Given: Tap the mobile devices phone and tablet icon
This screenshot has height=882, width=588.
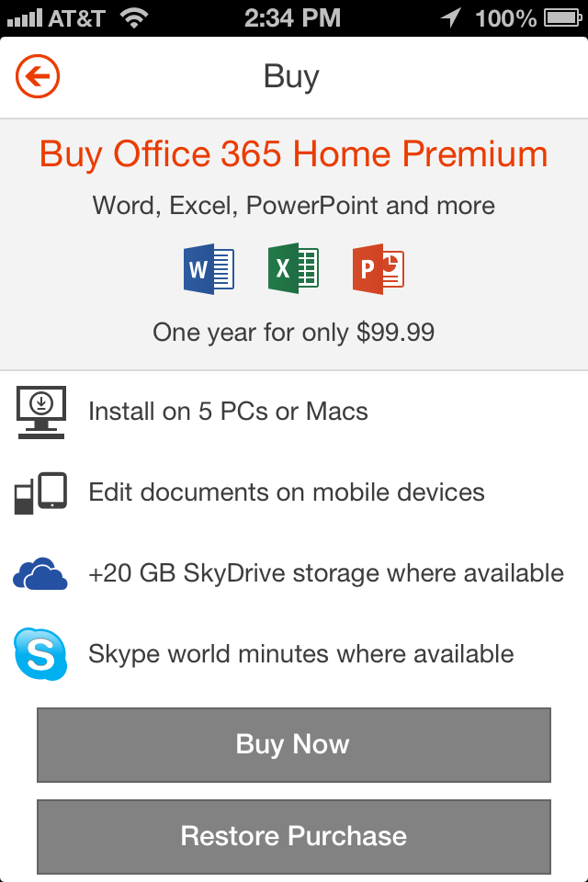Looking at the screenshot, I should [x=40, y=492].
